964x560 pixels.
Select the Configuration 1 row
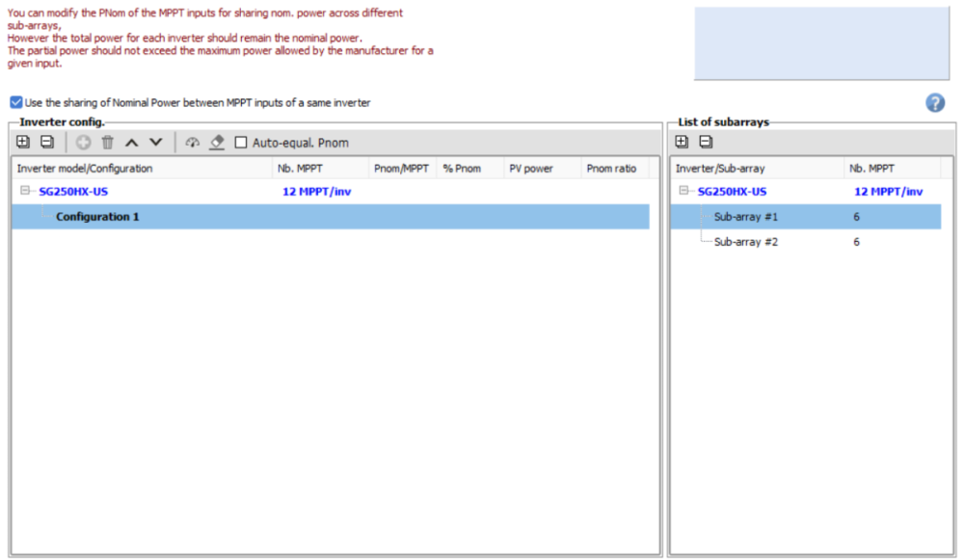click(97, 217)
